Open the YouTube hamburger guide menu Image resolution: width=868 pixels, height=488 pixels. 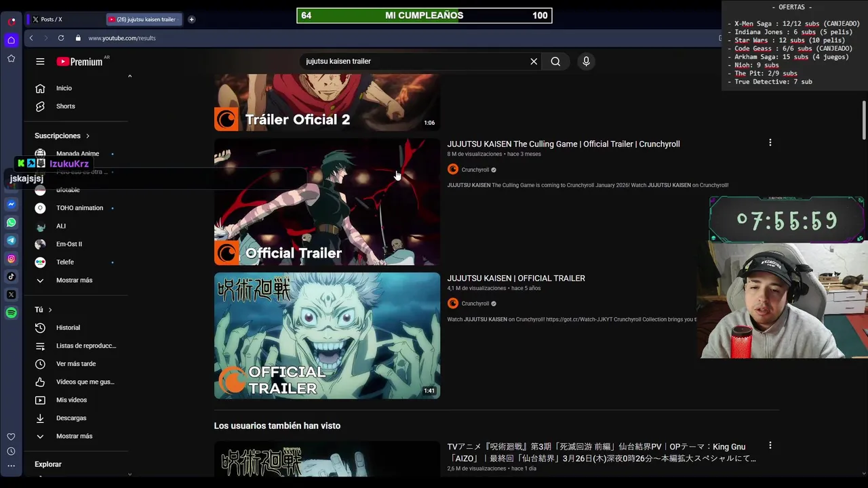tap(40, 61)
